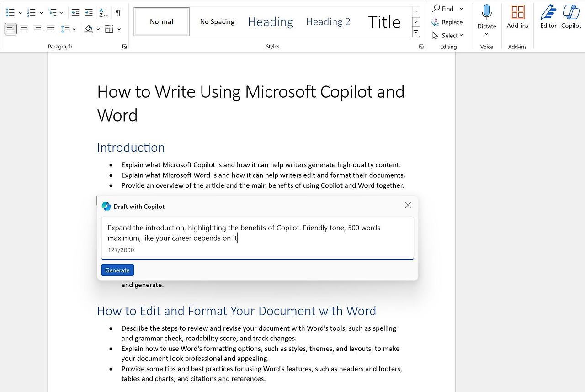Expand the full Styles gallery
The width and height of the screenshot is (585, 392).
(416, 32)
